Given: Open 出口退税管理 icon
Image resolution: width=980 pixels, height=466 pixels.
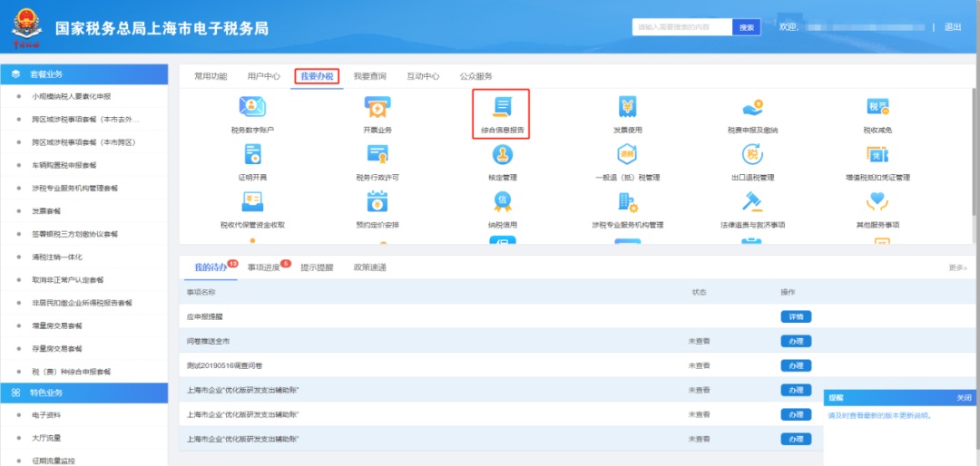Looking at the screenshot, I should [752, 155].
